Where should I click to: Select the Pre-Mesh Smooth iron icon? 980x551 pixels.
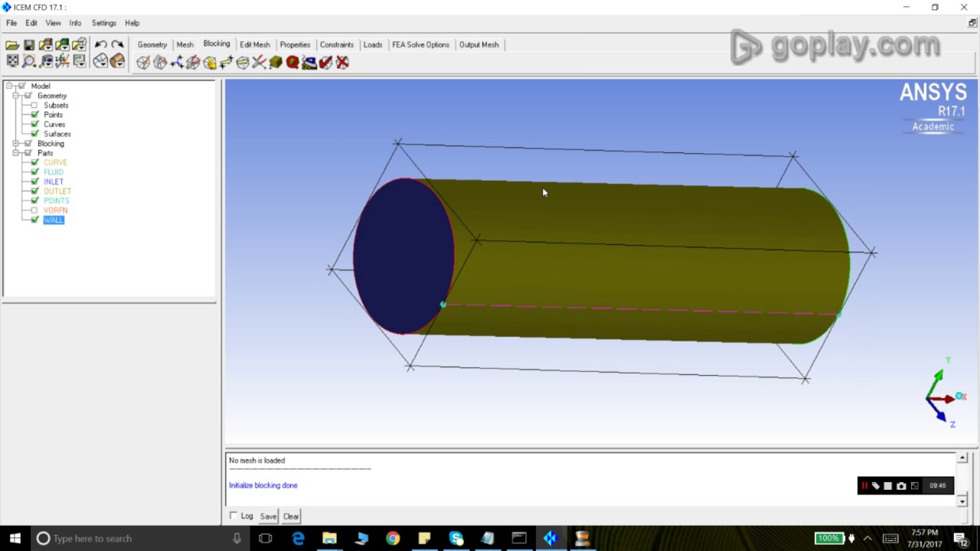tap(309, 63)
